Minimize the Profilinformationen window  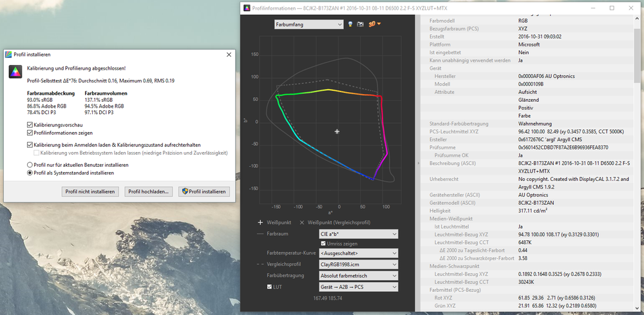[x=593, y=8]
